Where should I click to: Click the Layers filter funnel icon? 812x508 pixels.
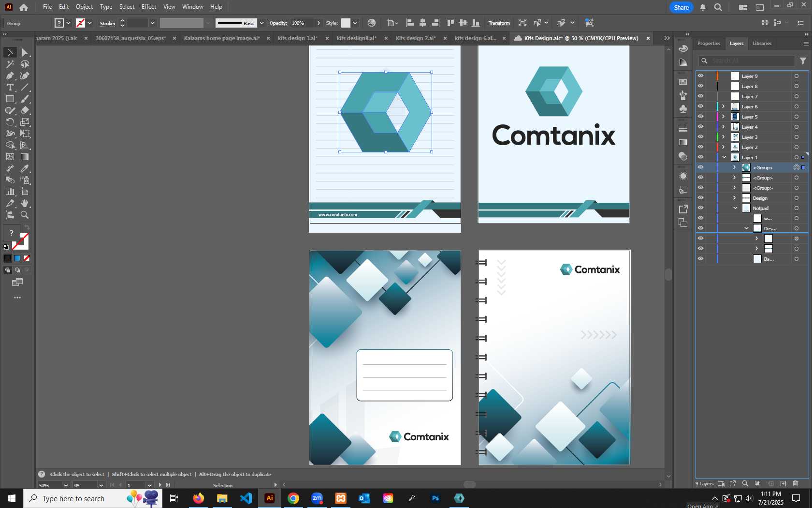(x=803, y=61)
